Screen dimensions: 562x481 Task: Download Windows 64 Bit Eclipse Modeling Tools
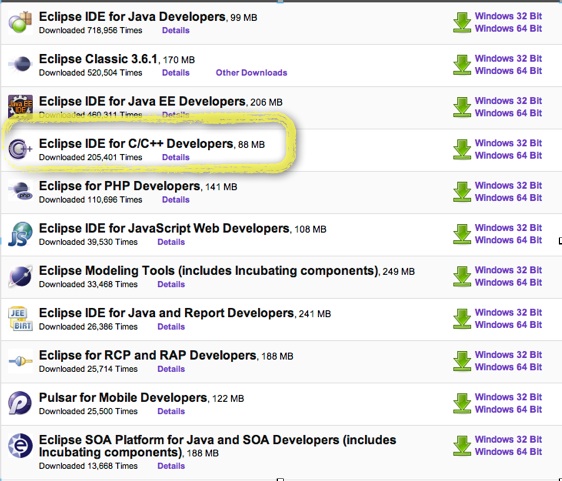point(508,282)
